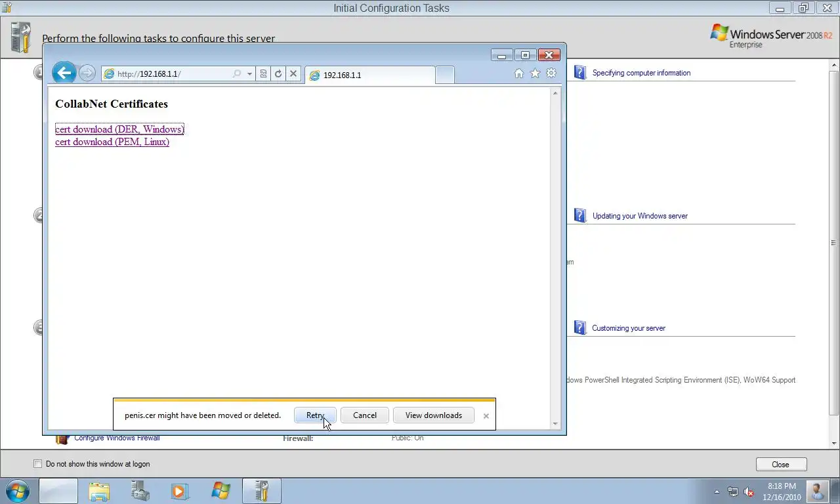Toggle Compatibility View icon

[x=263, y=73]
